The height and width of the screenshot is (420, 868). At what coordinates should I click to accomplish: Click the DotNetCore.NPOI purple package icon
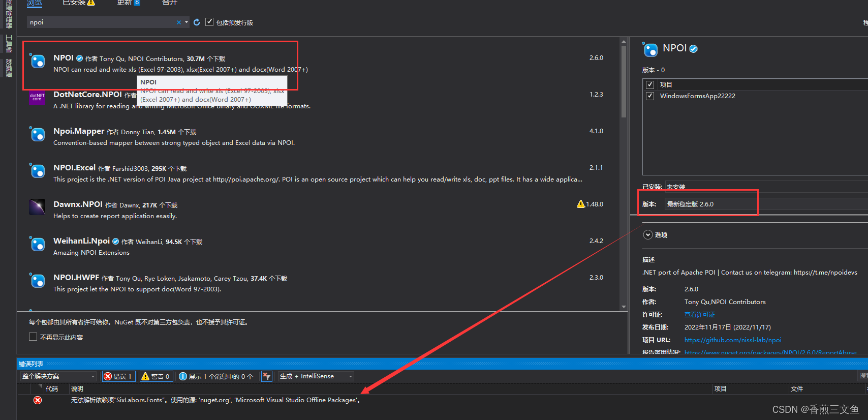37,97
